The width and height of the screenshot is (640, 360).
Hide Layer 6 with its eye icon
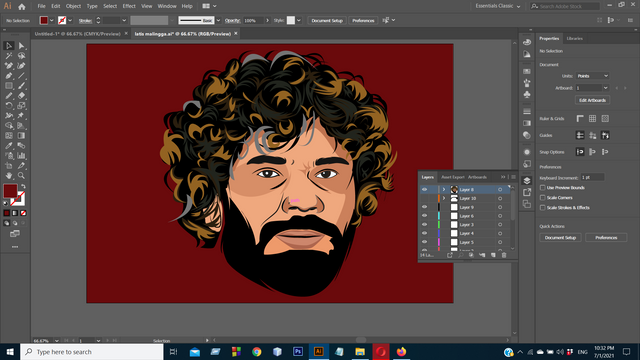point(424,216)
